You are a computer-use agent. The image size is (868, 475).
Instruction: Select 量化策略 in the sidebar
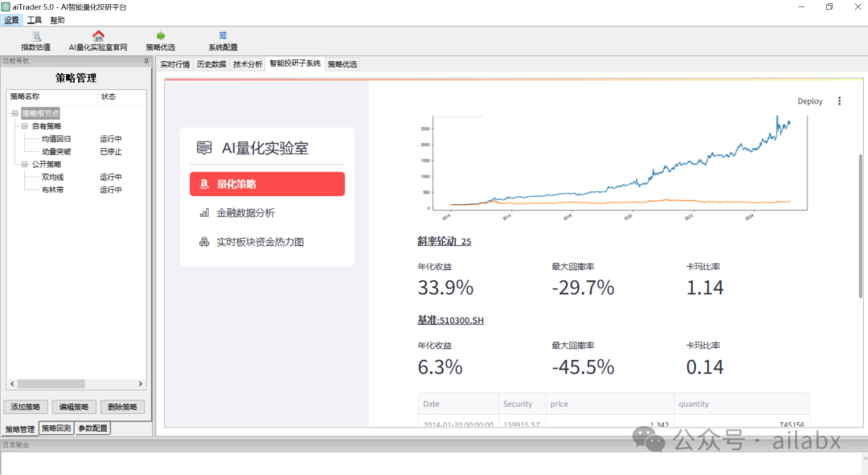coord(267,184)
